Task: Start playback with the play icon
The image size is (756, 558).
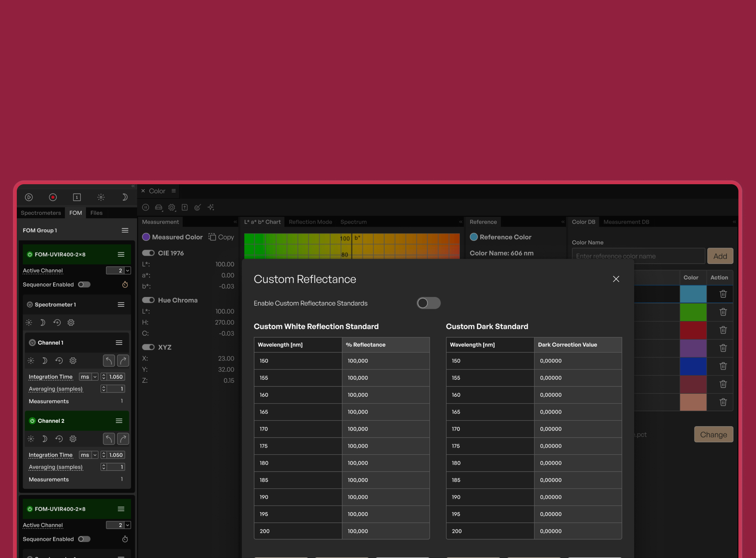Action: coord(29,197)
